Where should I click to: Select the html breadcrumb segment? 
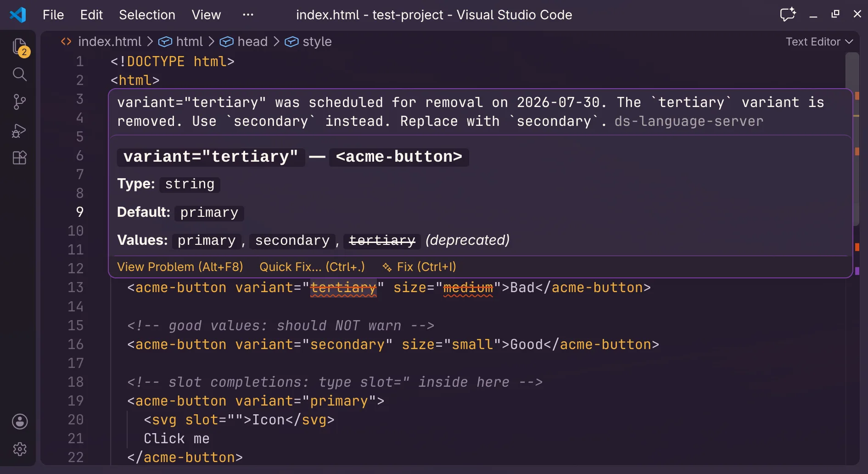point(190,42)
